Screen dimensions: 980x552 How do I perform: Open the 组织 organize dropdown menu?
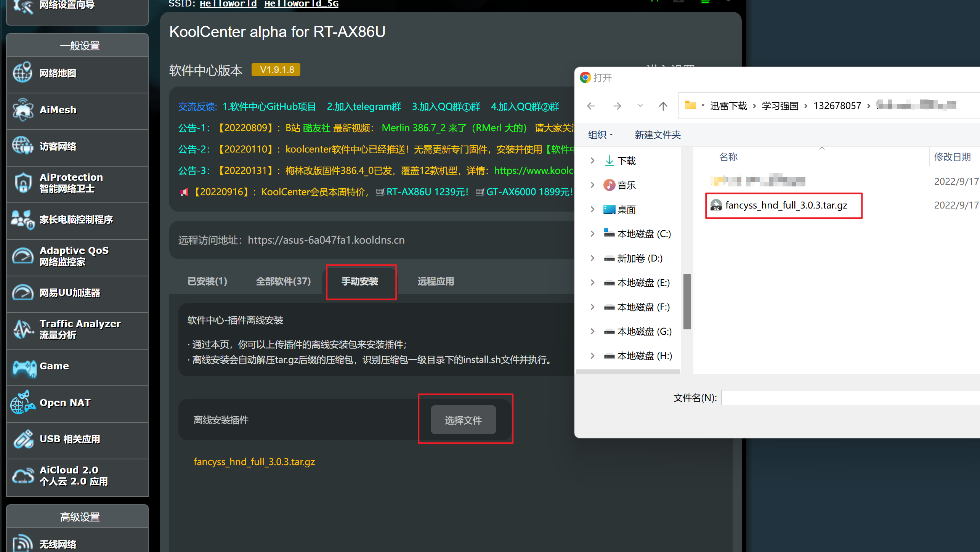coord(600,135)
